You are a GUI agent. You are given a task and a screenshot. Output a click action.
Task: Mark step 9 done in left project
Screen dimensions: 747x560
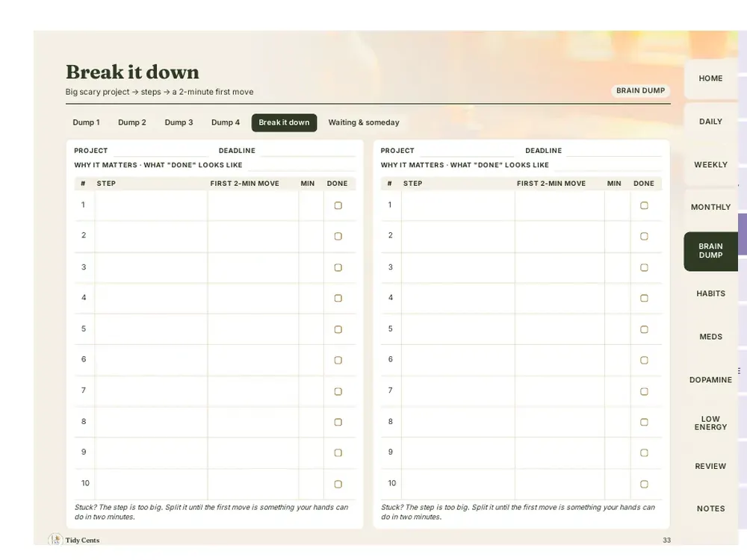tap(338, 453)
